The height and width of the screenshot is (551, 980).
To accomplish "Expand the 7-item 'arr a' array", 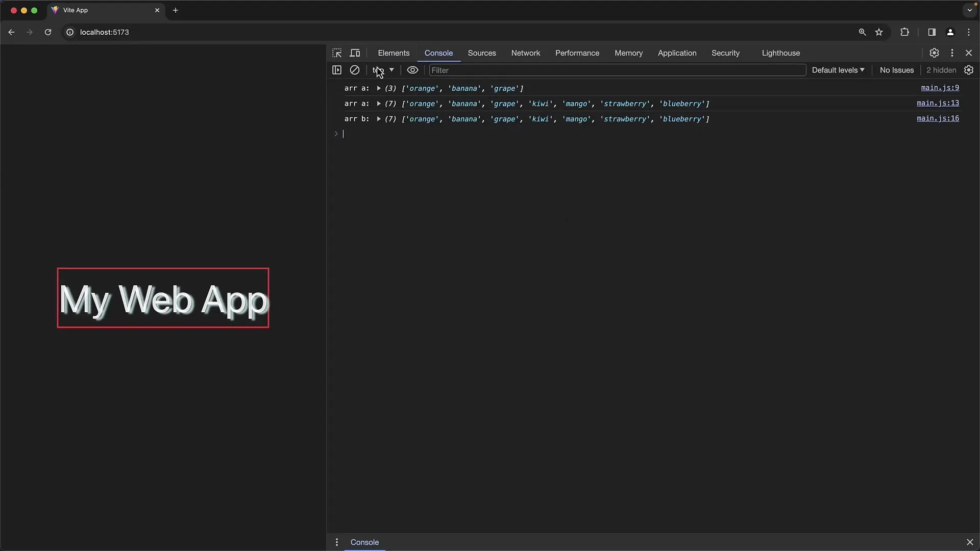I will click(x=379, y=104).
